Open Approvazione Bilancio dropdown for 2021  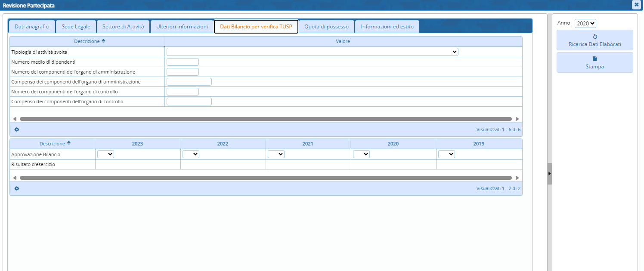coord(276,154)
